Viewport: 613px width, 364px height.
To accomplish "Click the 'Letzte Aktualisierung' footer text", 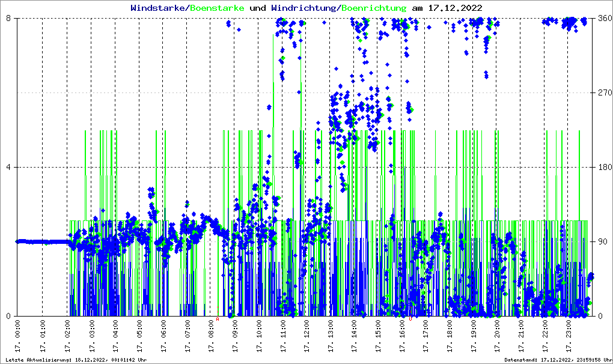I will click(x=75, y=360).
